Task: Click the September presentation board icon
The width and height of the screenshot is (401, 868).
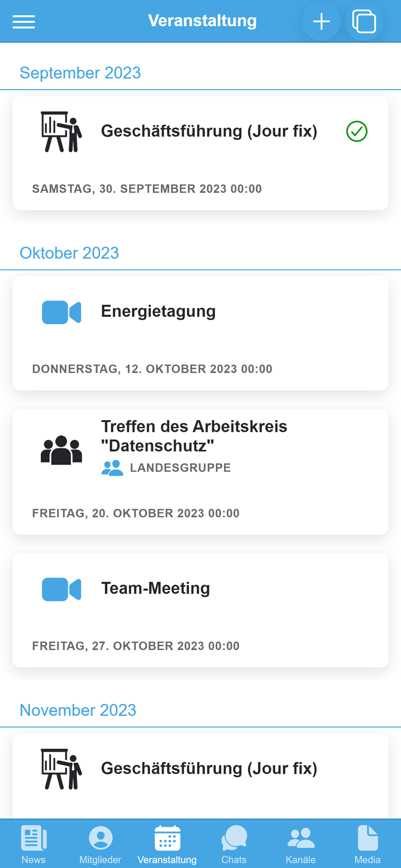Action: [x=61, y=132]
